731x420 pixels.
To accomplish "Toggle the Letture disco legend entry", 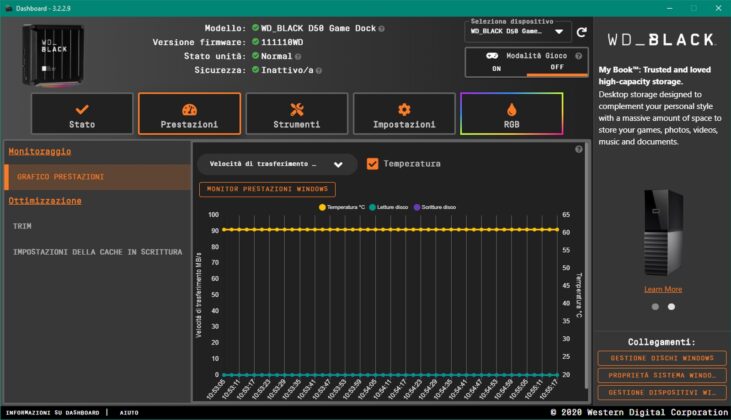I will pos(388,207).
